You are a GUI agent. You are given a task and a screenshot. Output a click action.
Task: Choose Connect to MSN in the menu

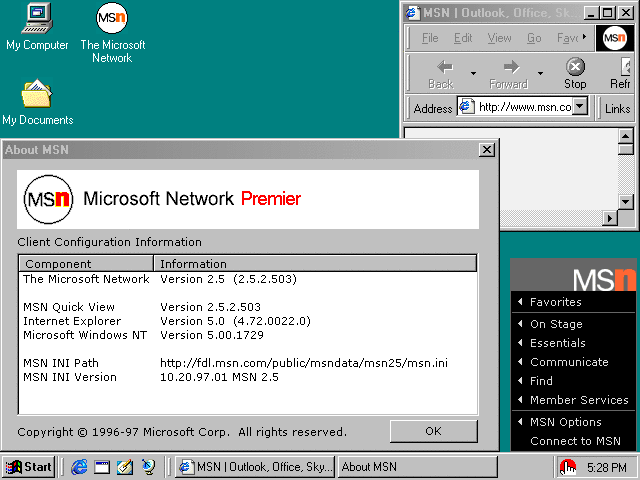pos(575,441)
